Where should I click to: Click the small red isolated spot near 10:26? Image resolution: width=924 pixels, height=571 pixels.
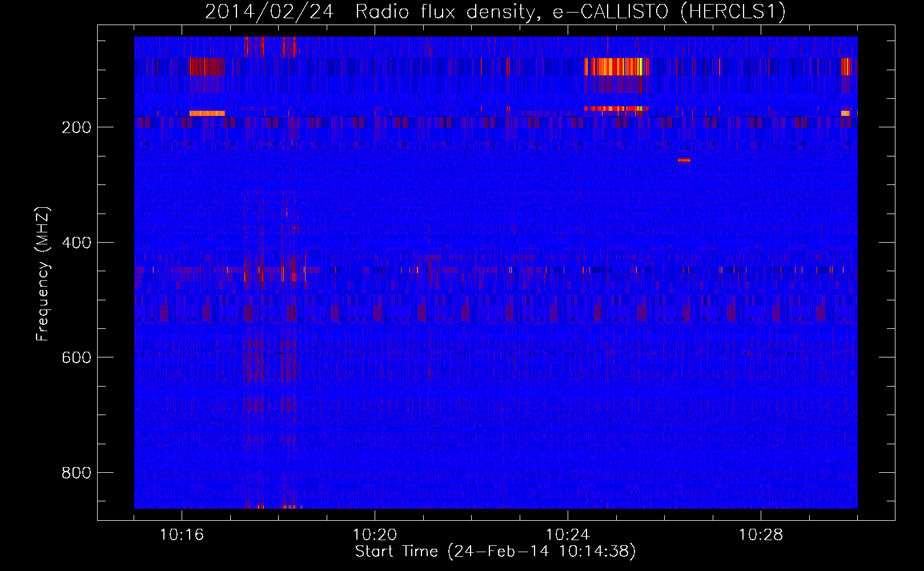click(x=684, y=160)
